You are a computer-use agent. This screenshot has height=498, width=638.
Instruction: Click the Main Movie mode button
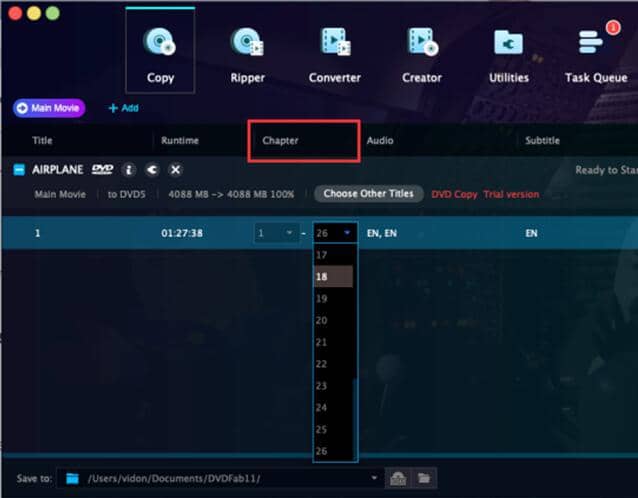coord(49,108)
